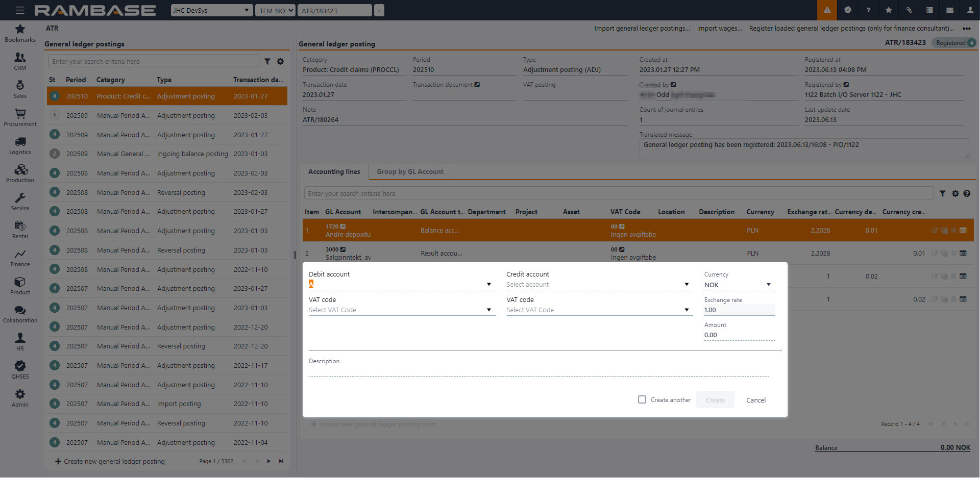The height and width of the screenshot is (478, 980).
Task: Click the Amount input field
Action: coord(739,335)
